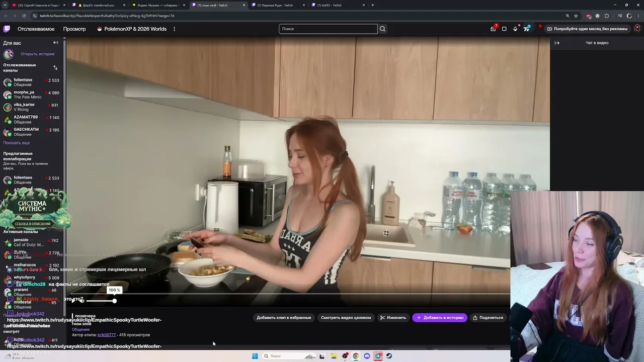Open File Explorer from the taskbar
This screenshot has height=362, width=644.
(334, 356)
